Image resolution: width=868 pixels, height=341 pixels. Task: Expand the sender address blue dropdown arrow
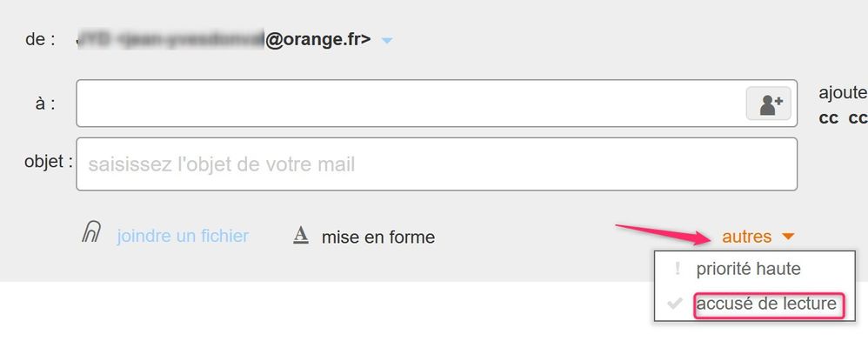pyautogui.click(x=387, y=40)
